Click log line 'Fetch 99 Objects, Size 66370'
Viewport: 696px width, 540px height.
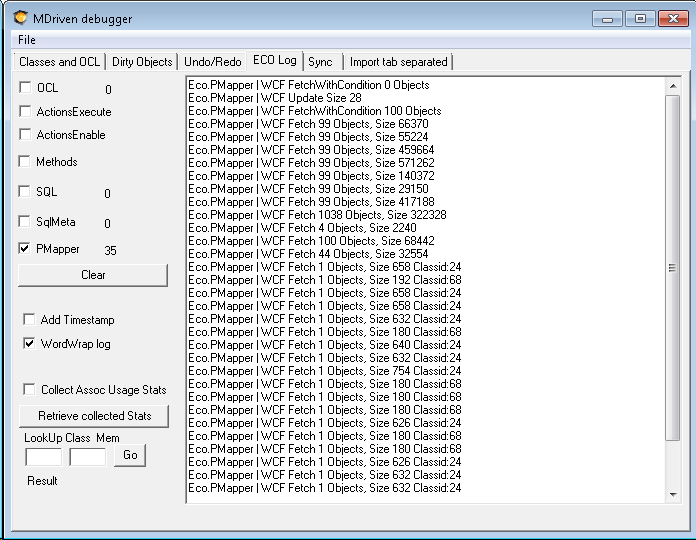tap(308, 124)
